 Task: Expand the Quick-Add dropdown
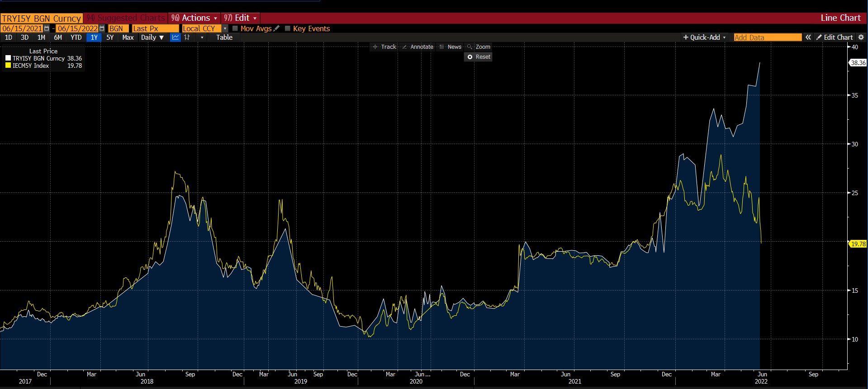click(704, 37)
